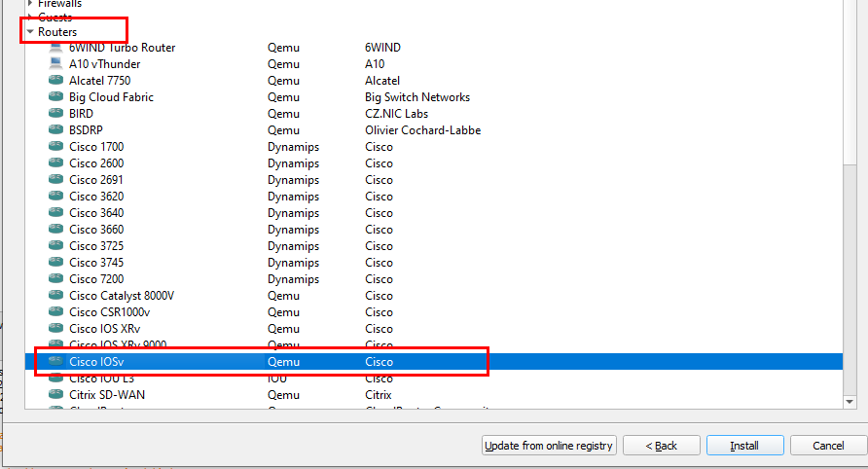The image size is (868, 469).
Task: Click the A10 vThunder device icon
Action: click(x=55, y=63)
